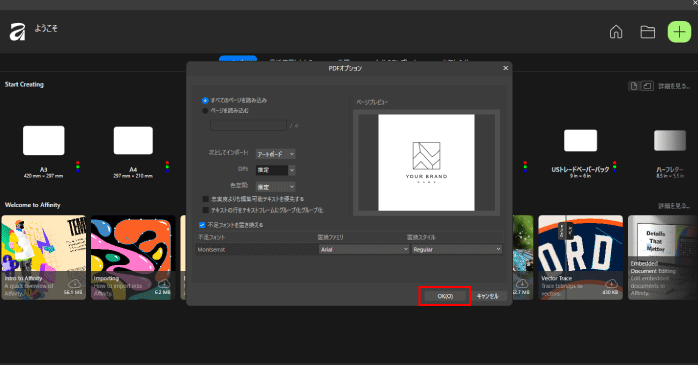Open the Embedded Document sample card
The height and width of the screenshot is (365, 698).
pyautogui.click(x=663, y=257)
